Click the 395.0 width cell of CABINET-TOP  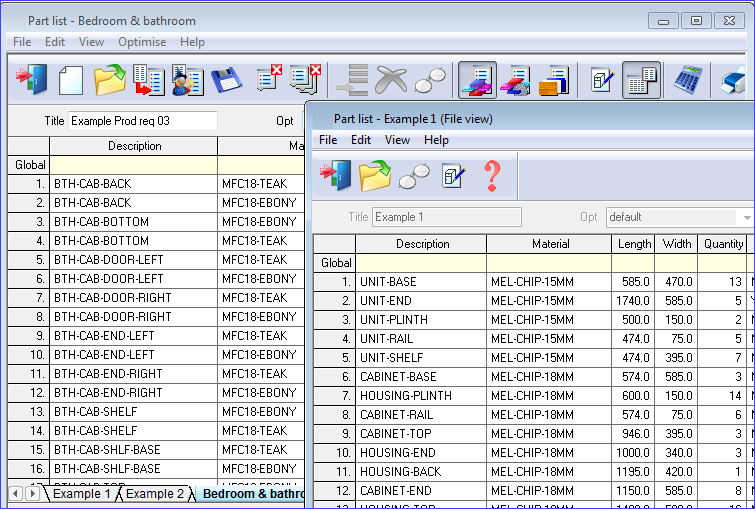(676, 434)
